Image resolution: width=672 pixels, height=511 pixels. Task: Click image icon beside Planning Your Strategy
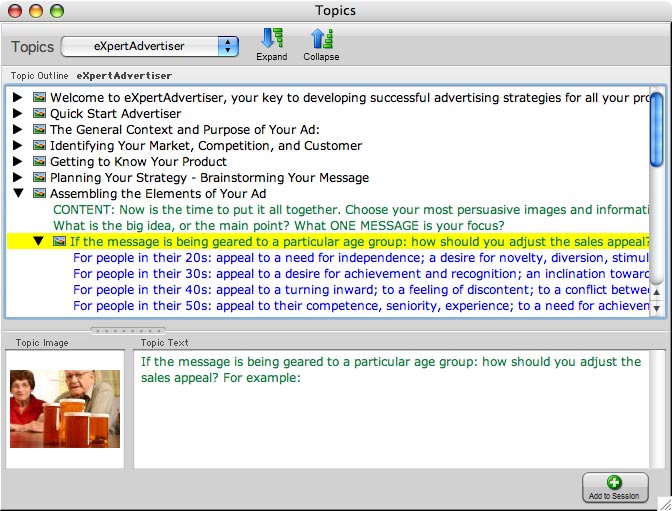click(39, 177)
